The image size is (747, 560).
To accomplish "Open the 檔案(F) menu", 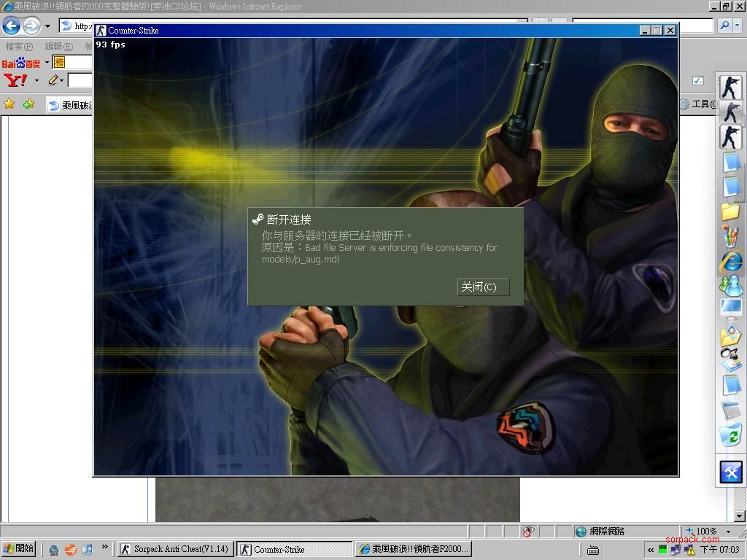I will (19, 47).
